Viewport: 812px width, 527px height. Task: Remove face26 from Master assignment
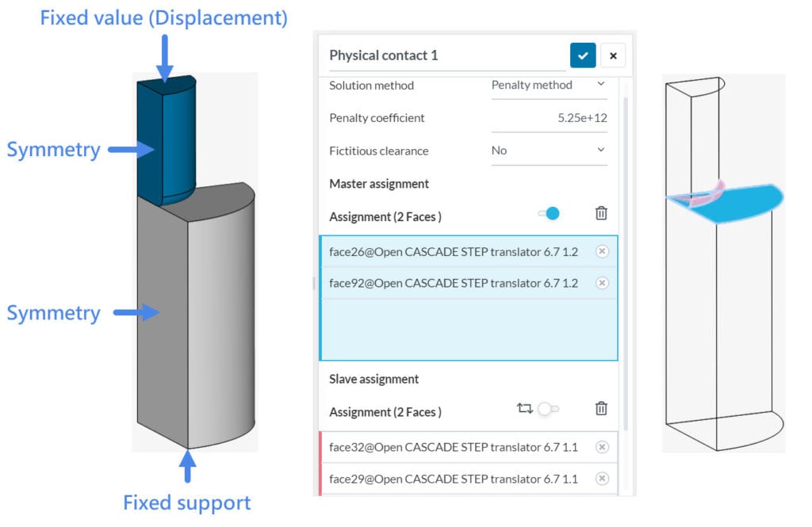[602, 251]
